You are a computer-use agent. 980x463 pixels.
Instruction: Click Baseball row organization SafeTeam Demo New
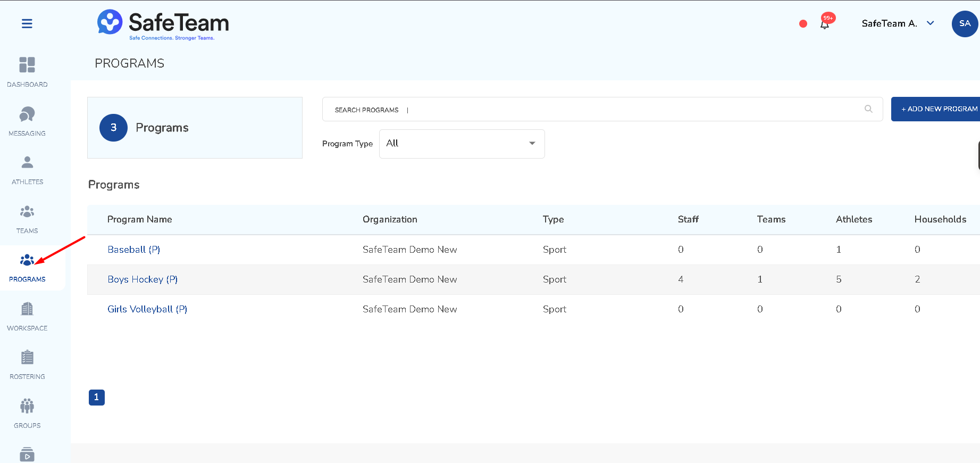point(409,250)
